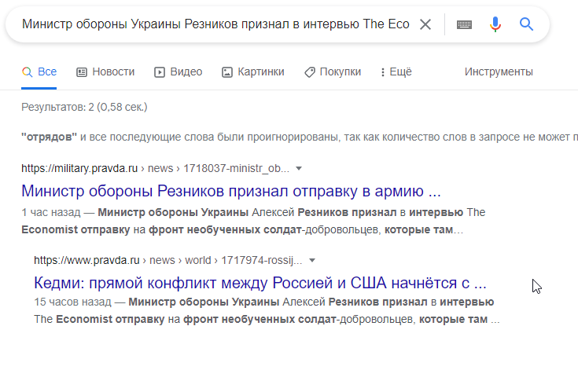Screen dimensions: 578x392
Task: Open the Ещё three-dot menu
Action: coord(396,71)
